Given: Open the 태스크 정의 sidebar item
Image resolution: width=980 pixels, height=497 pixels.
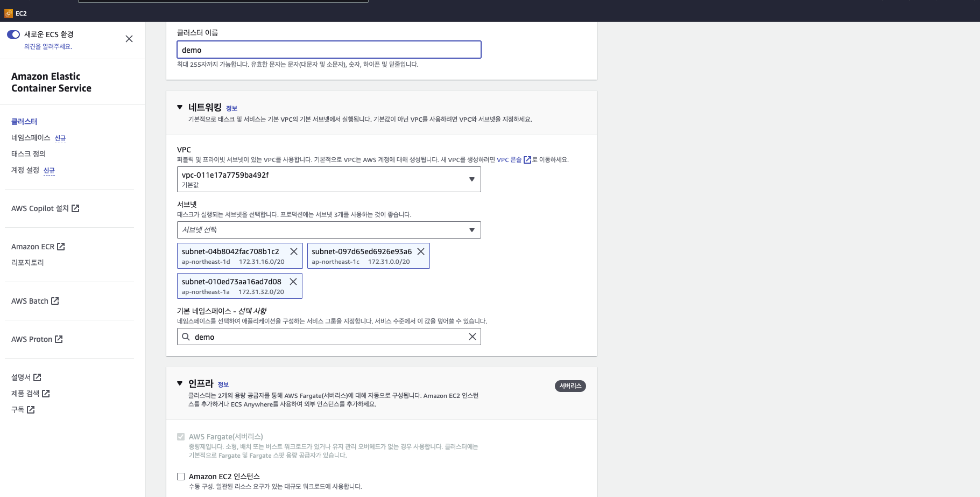Looking at the screenshot, I should [29, 154].
